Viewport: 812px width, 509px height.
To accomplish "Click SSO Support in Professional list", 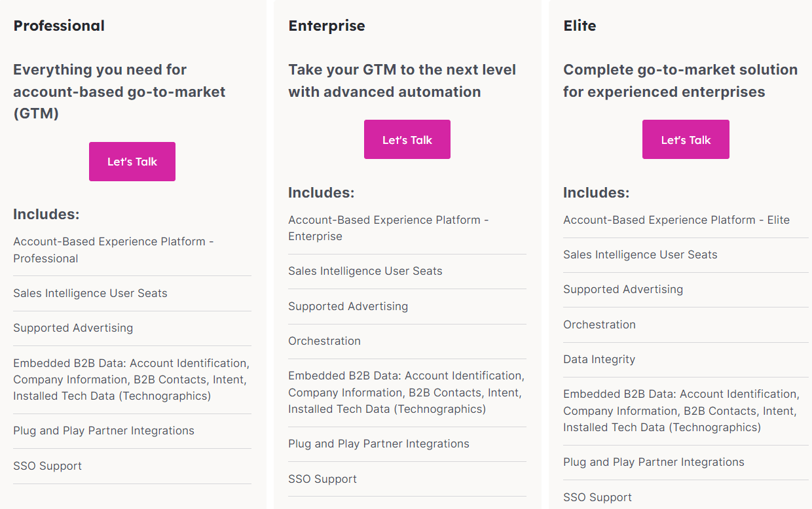I will point(47,466).
